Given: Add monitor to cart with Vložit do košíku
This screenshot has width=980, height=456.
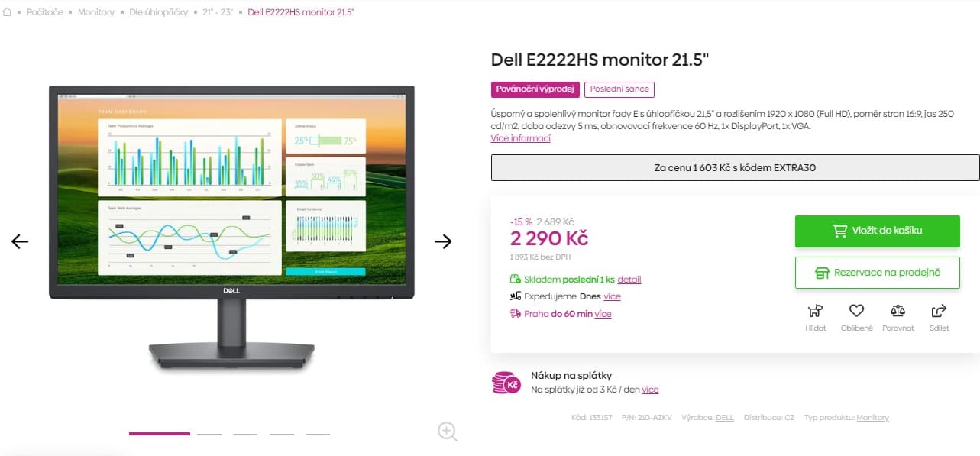Looking at the screenshot, I should pyautogui.click(x=877, y=231).
